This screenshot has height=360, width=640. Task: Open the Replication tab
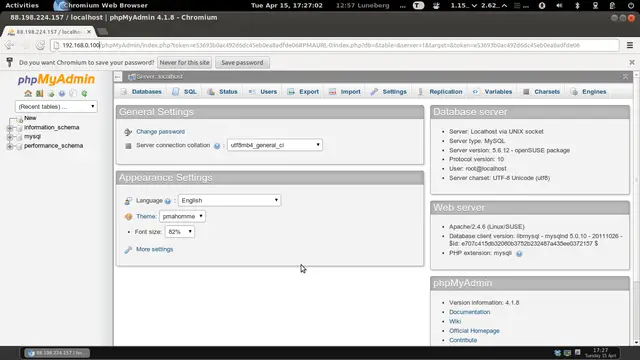pyautogui.click(x=440, y=92)
